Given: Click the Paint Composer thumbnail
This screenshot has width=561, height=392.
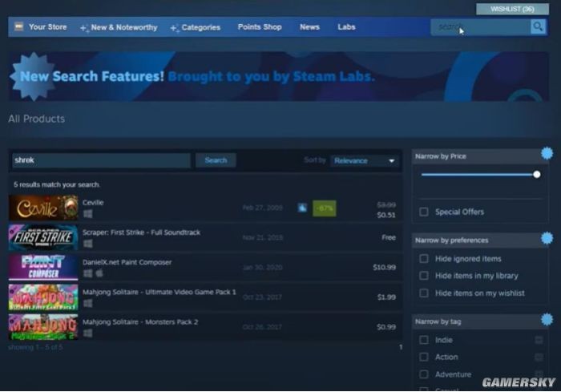Looking at the screenshot, I should (43, 268).
